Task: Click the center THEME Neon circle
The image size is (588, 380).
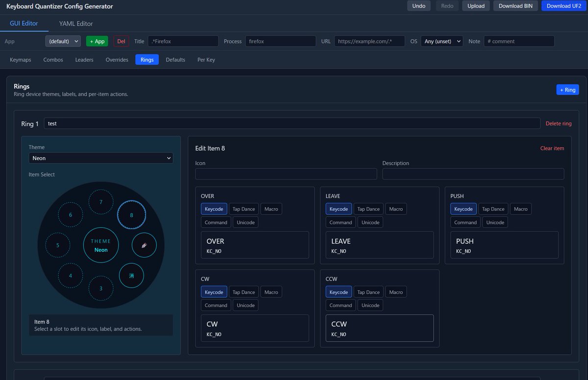Action: click(x=101, y=245)
